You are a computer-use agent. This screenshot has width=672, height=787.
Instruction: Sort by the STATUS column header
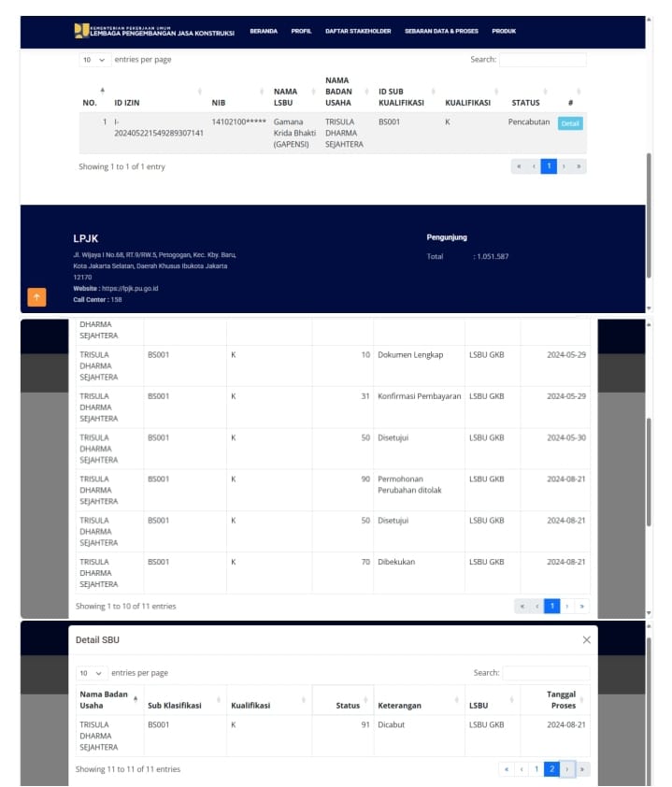tap(527, 102)
